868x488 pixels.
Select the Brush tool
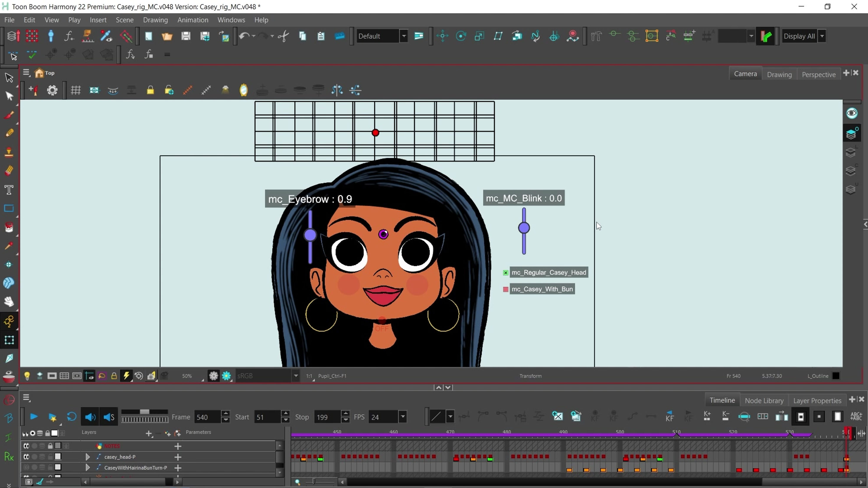9,114
